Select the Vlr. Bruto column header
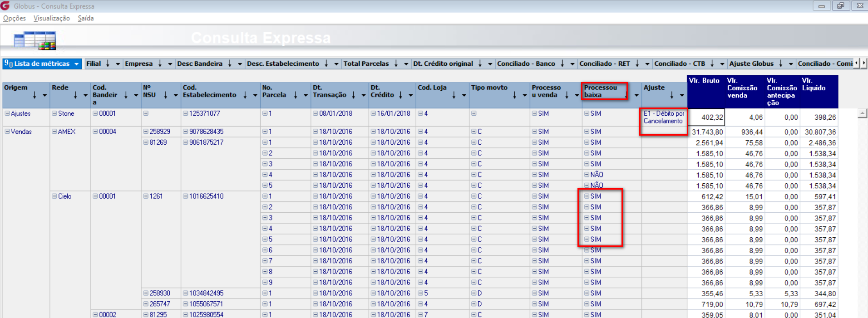Image resolution: width=868 pixels, height=318 pixels. point(706,92)
